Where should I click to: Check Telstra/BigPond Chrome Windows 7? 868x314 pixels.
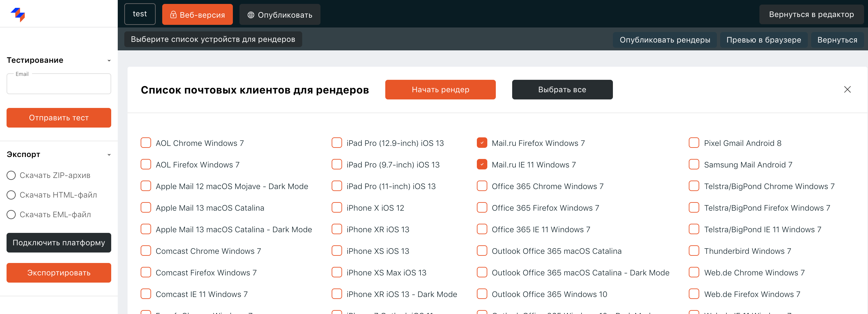click(694, 186)
